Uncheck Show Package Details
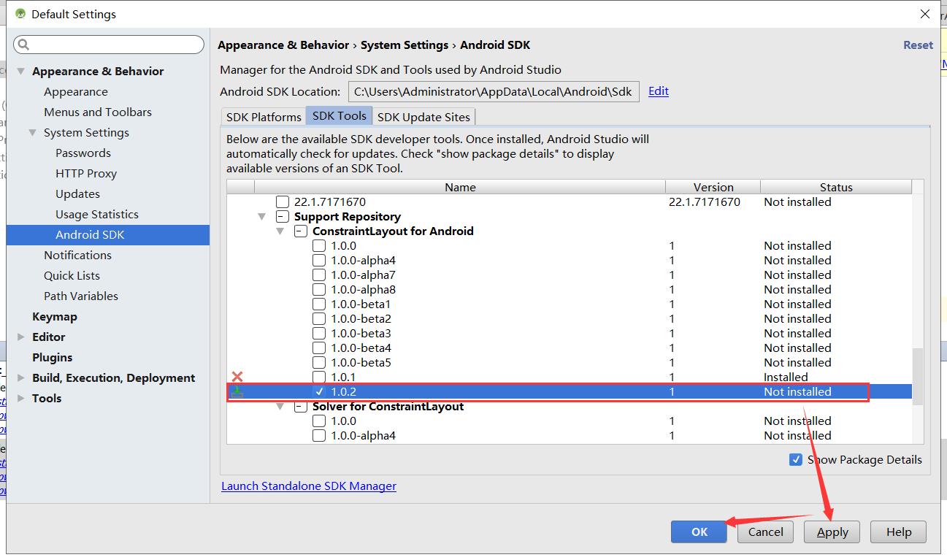947x560 pixels. (796, 460)
